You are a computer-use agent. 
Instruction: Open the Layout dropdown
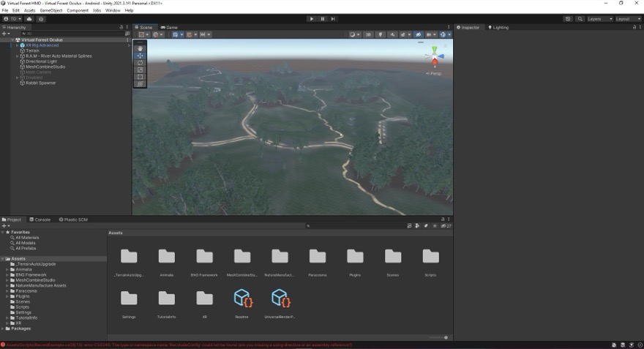point(628,19)
